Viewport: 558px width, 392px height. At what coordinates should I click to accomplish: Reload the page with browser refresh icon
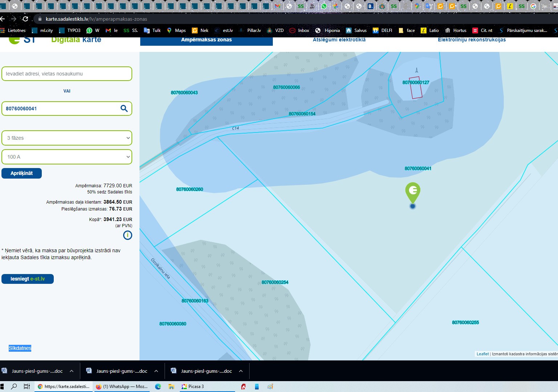point(25,19)
